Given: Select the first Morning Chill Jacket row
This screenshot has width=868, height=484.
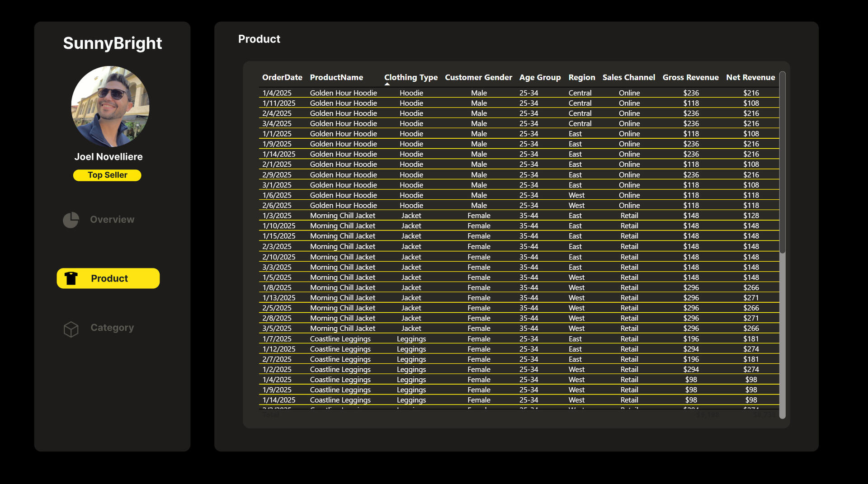Looking at the screenshot, I should 342,216.
